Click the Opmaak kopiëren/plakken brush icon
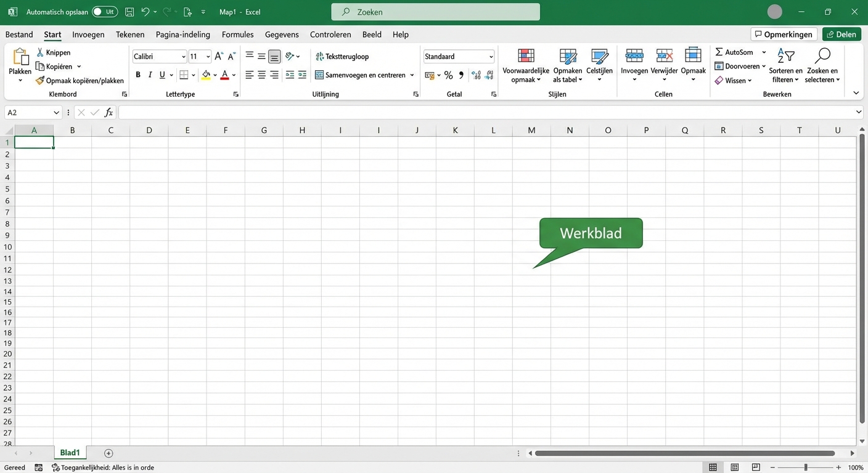Screen dimensions: 868x473 tap(41, 80)
